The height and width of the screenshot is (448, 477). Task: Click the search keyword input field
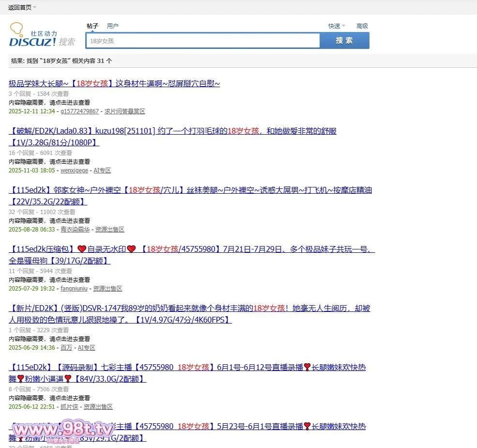(202, 41)
